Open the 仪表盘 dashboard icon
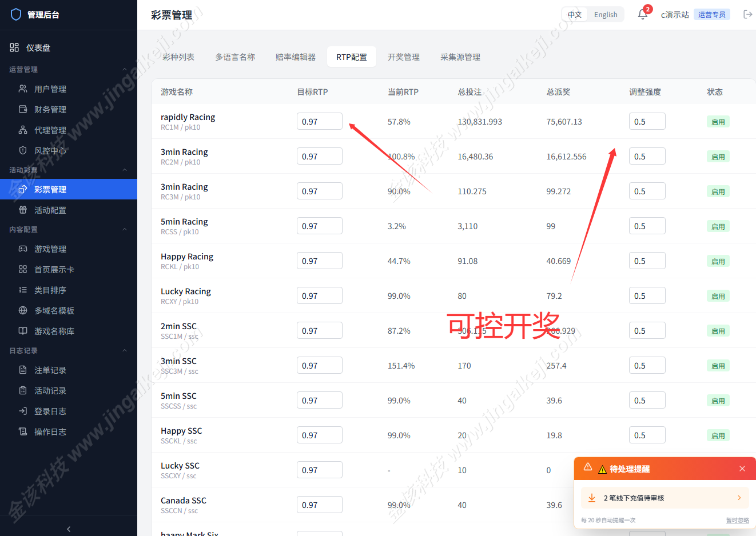The width and height of the screenshot is (756, 536). 14,47
